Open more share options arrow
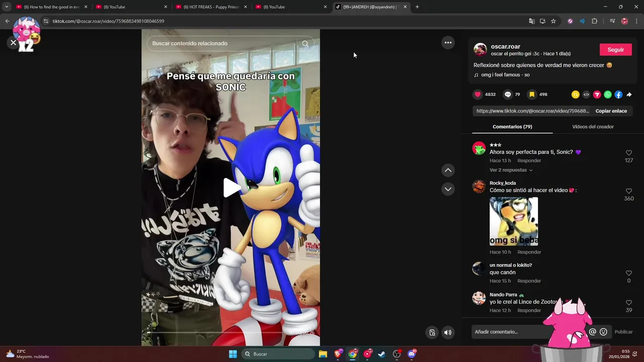The image size is (644, 362). click(629, 95)
